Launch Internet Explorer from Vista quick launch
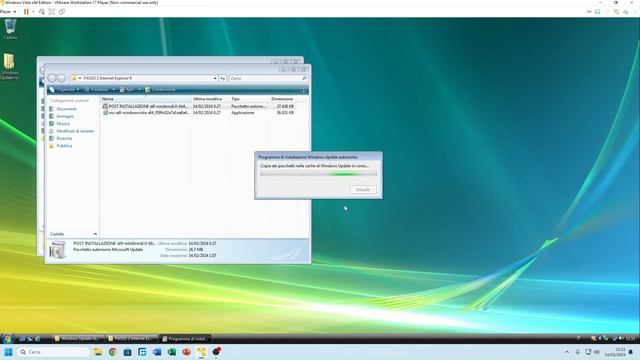 38,338
